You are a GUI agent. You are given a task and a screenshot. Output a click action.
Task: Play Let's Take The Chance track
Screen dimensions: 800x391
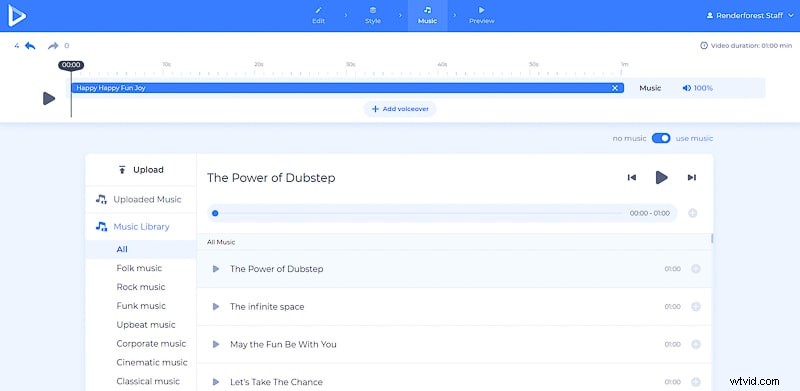[216, 382]
